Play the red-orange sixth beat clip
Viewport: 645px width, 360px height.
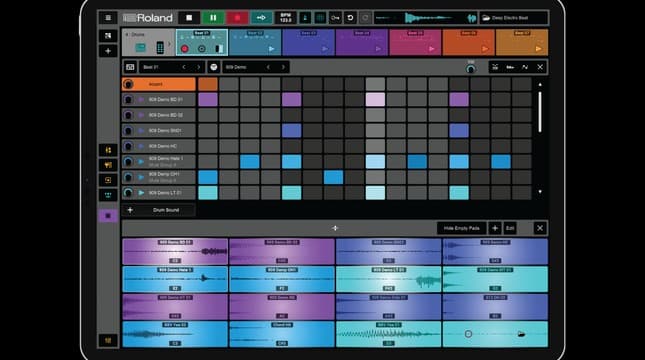(x=485, y=49)
